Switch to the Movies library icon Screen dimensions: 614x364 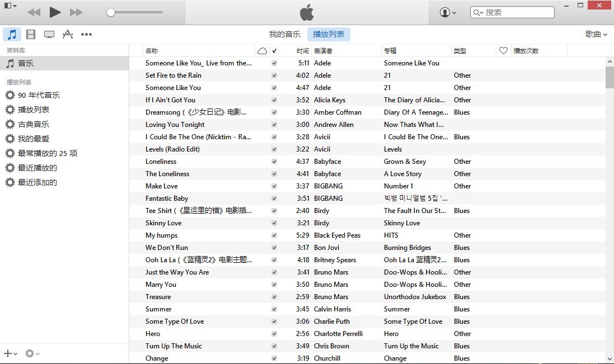tap(31, 35)
